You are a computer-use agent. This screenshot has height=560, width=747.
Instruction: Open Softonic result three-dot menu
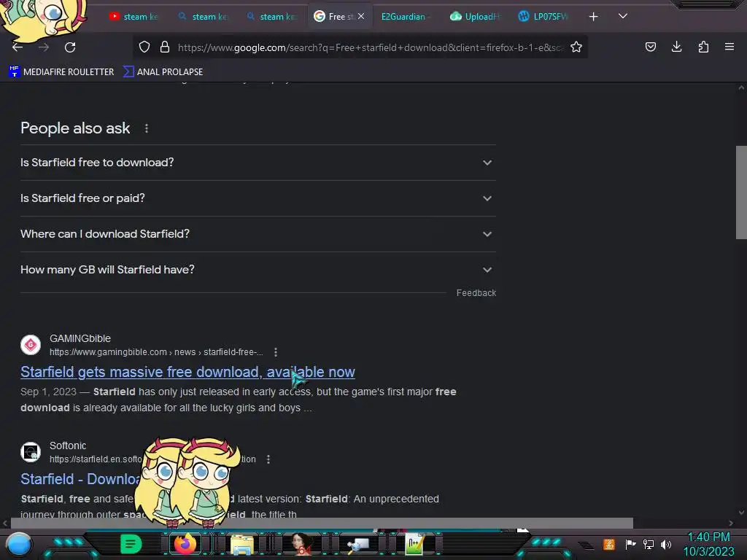268,459
